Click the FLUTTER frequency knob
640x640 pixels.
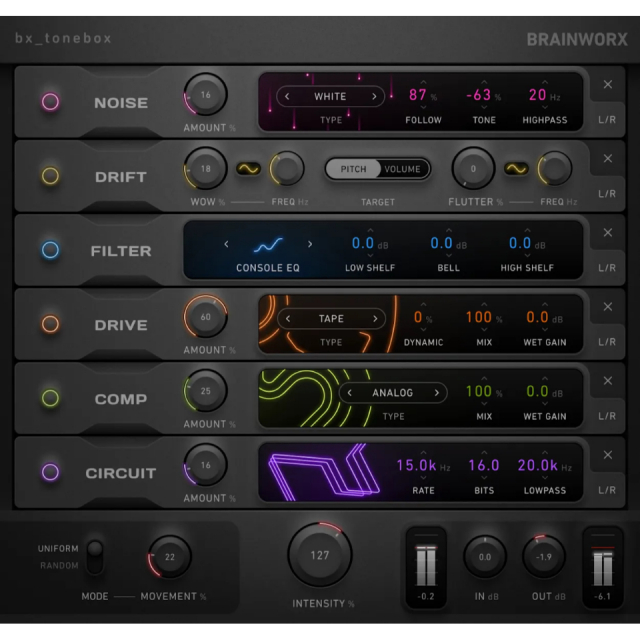point(554,169)
